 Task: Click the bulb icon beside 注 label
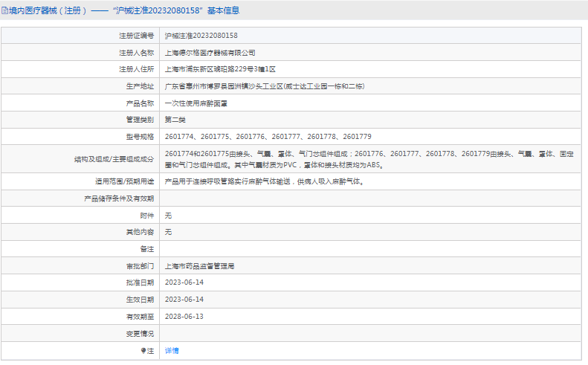(x=143, y=350)
